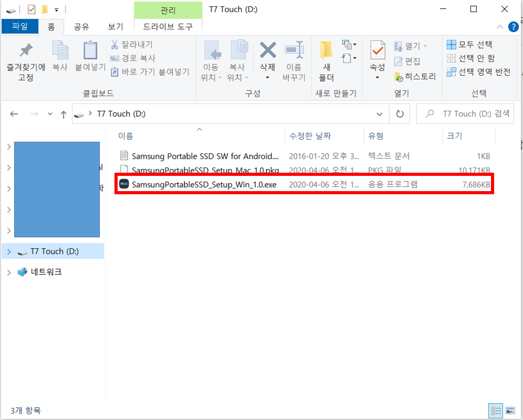The height and width of the screenshot is (420, 523).
Task: Open easy access dropdown in 새로 만들기 group
Action: pos(349,58)
